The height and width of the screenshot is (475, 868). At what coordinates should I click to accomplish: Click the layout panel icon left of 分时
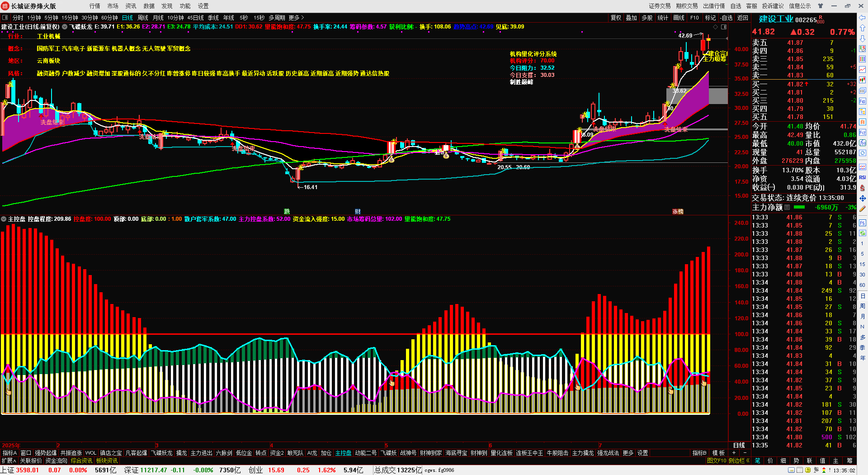click(5, 18)
